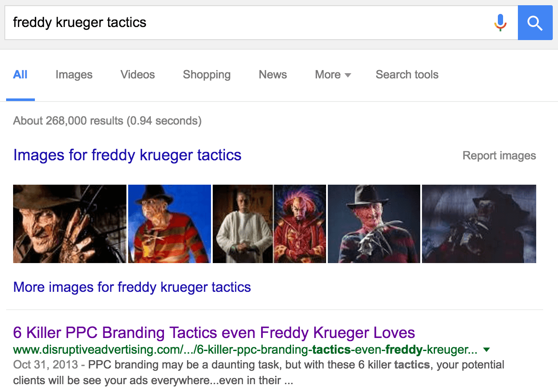Open thumbnail of man in white robe
Image resolution: width=558 pixels, height=392 pixels.
pos(242,224)
